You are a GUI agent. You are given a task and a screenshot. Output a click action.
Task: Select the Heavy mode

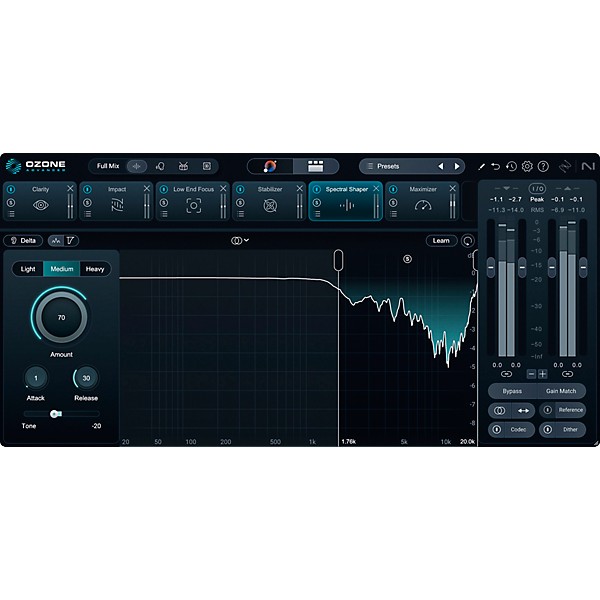point(95,269)
